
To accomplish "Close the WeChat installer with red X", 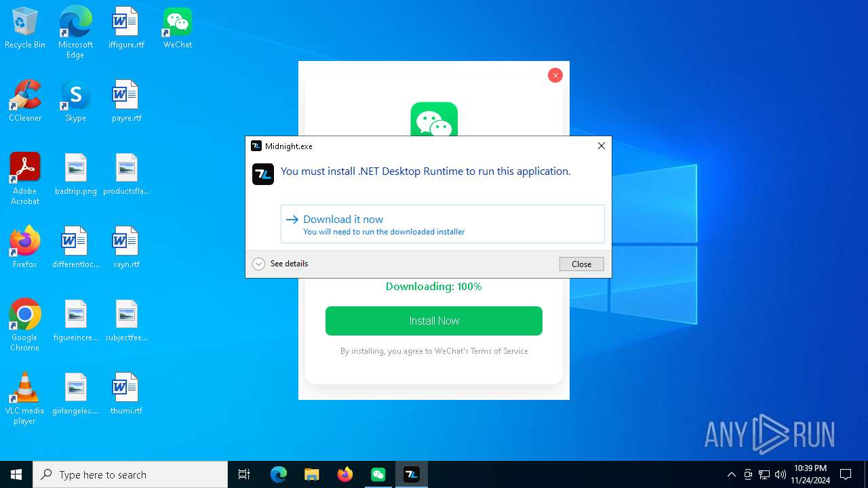I will click(555, 75).
